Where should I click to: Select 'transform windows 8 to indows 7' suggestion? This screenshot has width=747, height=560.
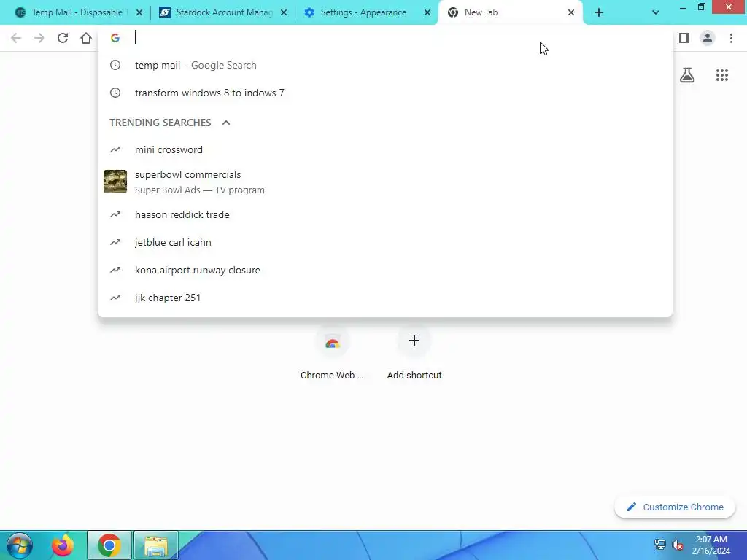385,93
